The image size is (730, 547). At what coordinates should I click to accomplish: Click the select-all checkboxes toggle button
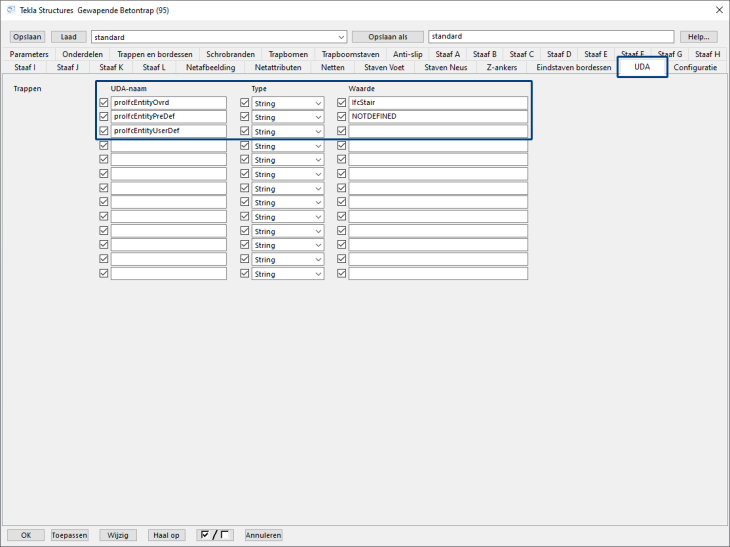pyautogui.click(x=215, y=535)
